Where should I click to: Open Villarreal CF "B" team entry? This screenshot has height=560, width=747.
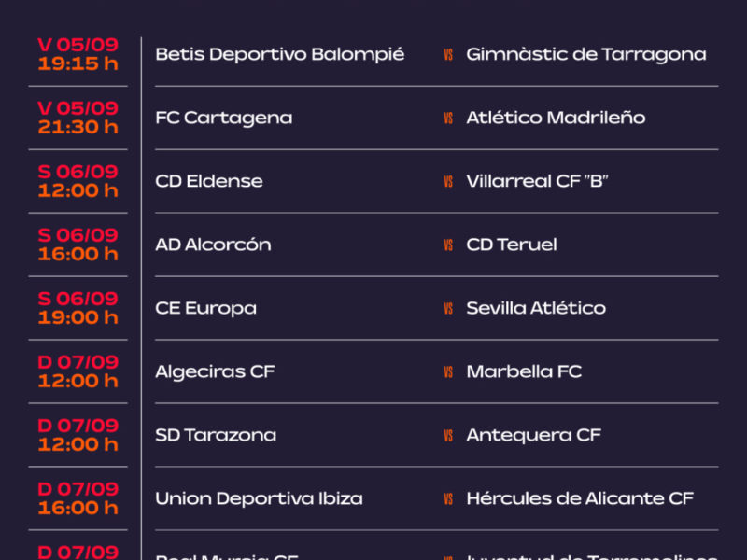[538, 181]
